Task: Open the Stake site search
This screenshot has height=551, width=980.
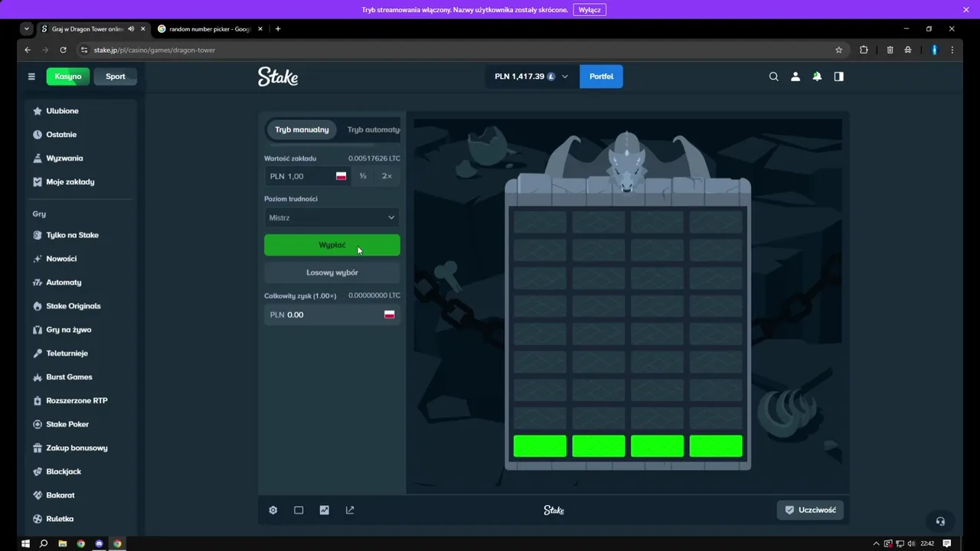Action: point(773,77)
